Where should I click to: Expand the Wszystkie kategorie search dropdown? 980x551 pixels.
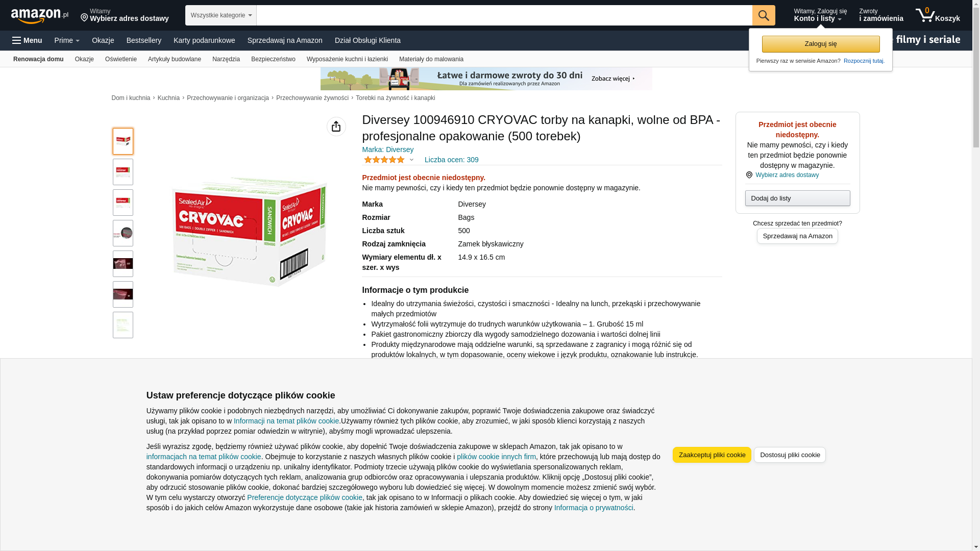click(221, 15)
